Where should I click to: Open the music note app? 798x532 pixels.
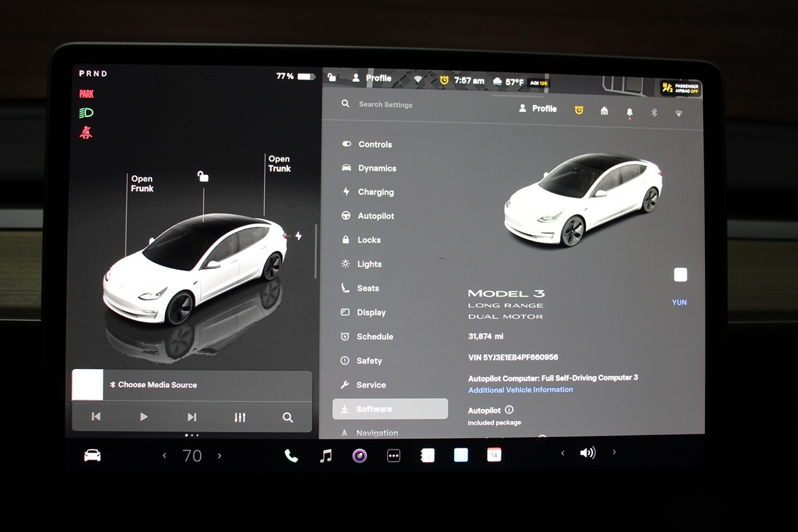pyautogui.click(x=326, y=456)
